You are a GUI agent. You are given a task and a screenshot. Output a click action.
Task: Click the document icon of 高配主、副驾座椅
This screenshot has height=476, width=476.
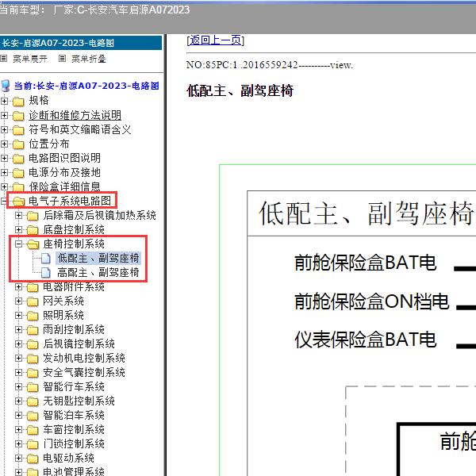pyautogui.click(x=46, y=273)
